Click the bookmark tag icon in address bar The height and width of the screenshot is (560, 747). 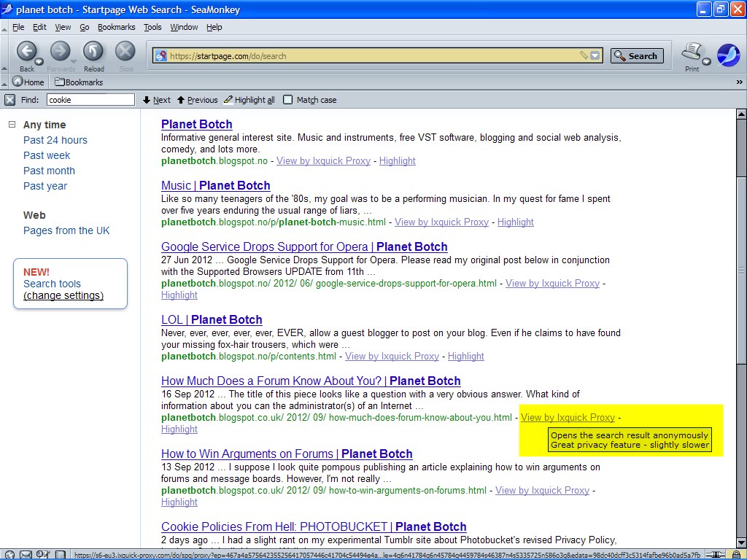(x=584, y=55)
